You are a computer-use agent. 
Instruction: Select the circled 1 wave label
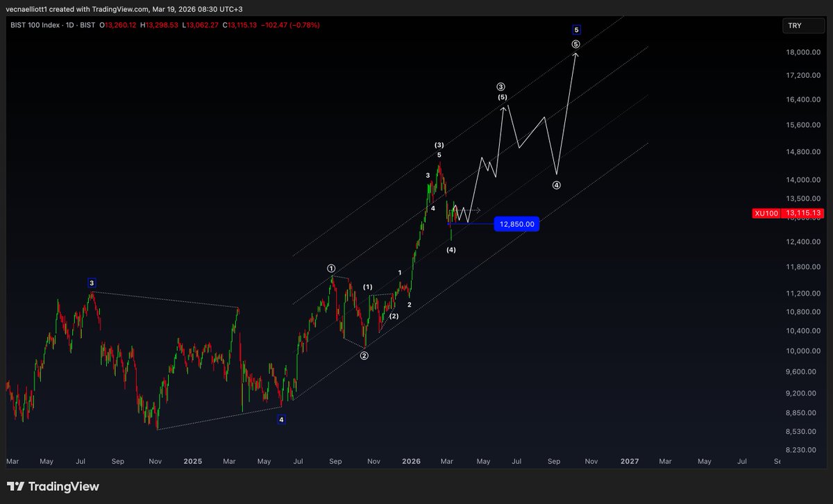pos(332,268)
